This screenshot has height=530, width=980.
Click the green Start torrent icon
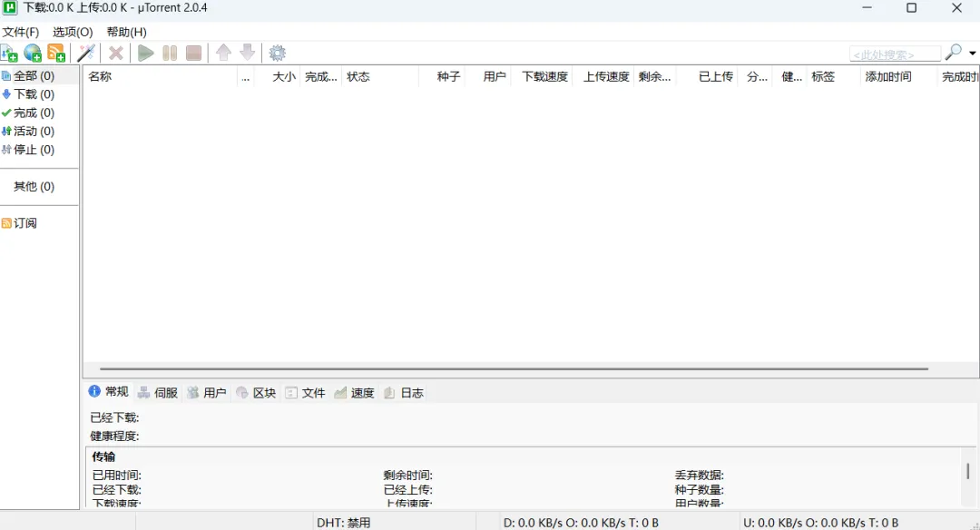145,54
